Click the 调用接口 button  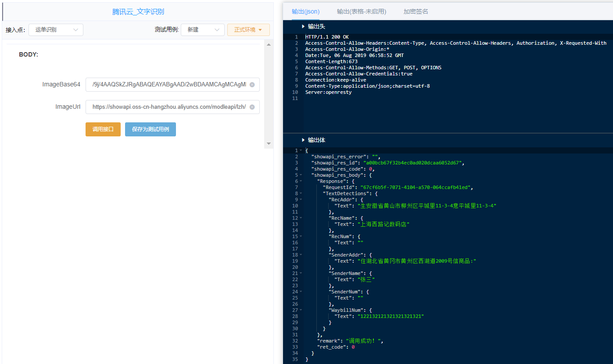103,129
